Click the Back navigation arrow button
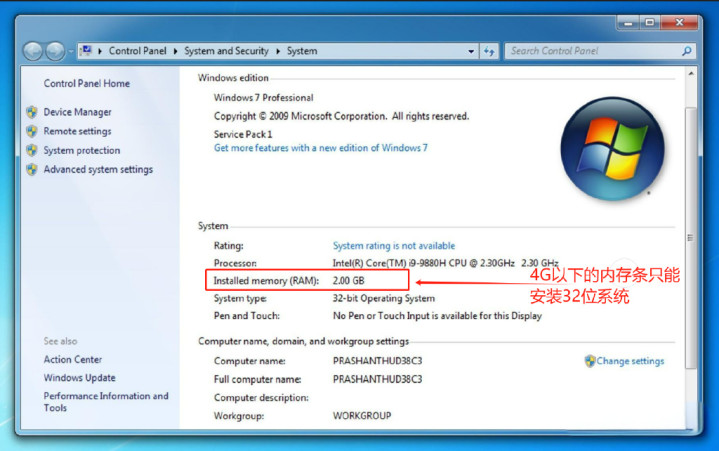The image size is (719, 451). (33, 51)
